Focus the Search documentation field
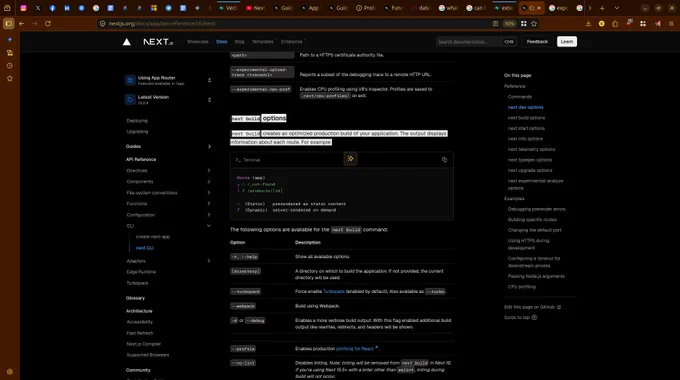Image resolution: width=680 pixels, height=380 pixels. tap(477, 42)
